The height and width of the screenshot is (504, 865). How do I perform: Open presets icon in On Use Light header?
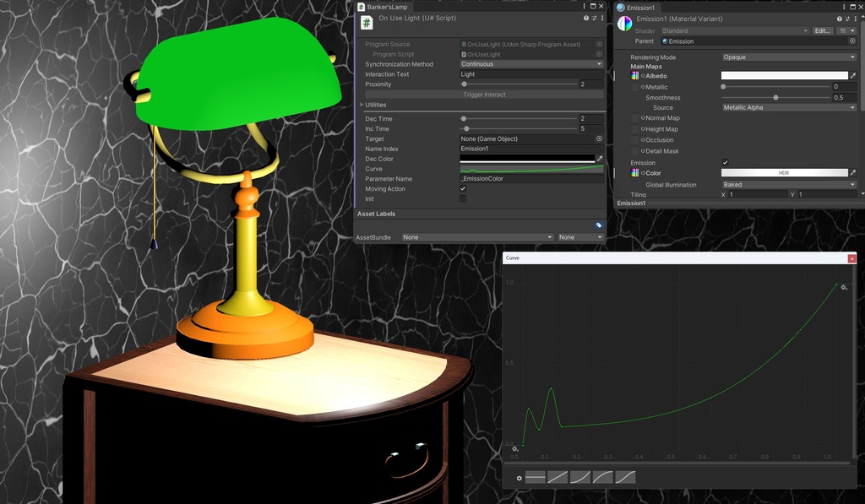(594, 19)
